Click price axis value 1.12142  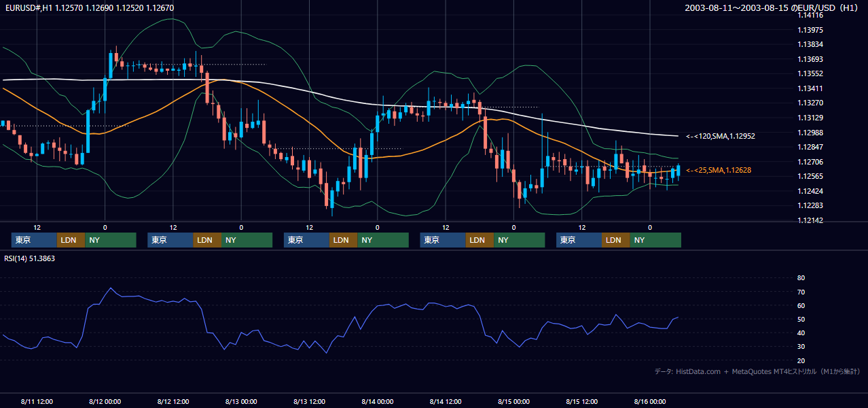click(810, 220)
